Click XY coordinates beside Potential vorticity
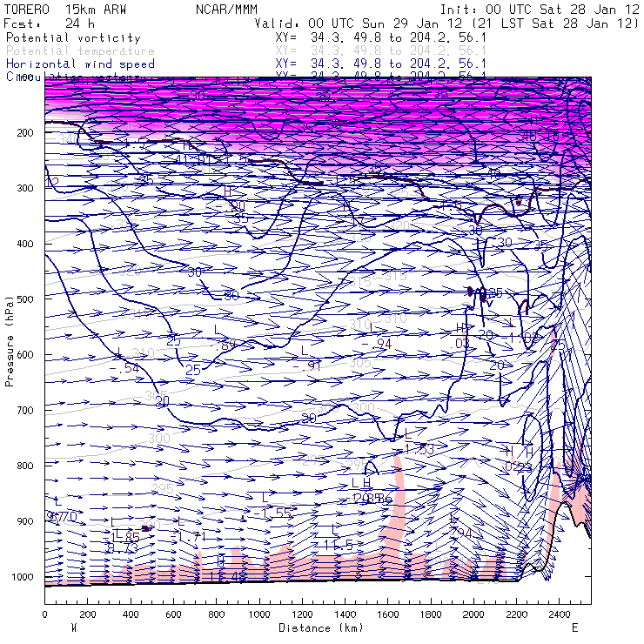 pos(380,37)
